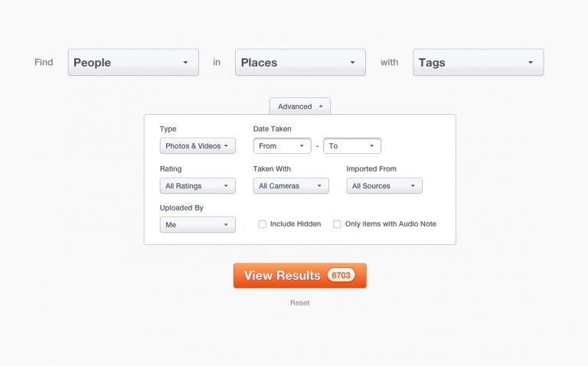The height and width of the screenshot is (366, 588).
Task: Check Only items with Audio Note
Action: 337,224
